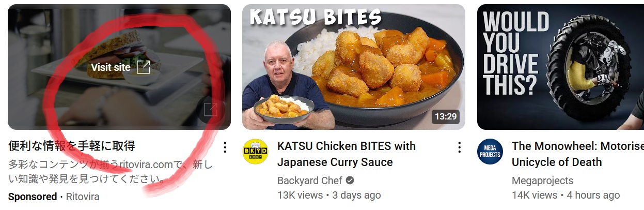Viewport: 644px width, 210px height.
Task: Click the Sponsored label
Action: [33, 197]
